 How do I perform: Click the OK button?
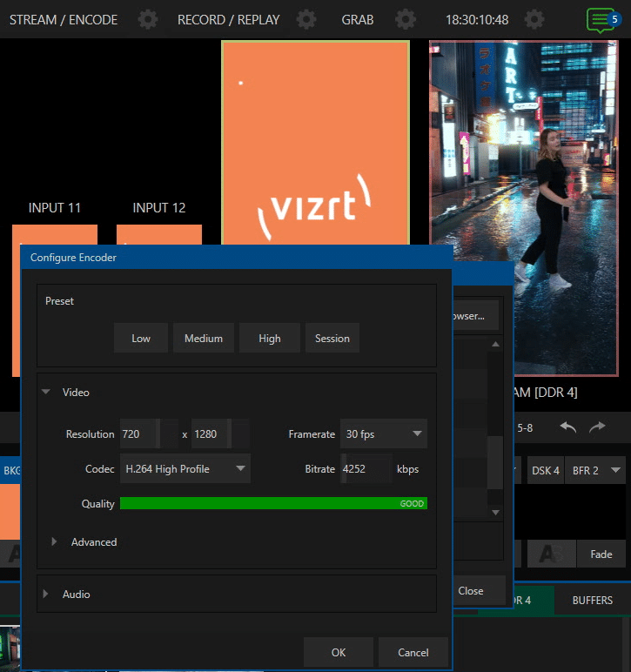339,652
